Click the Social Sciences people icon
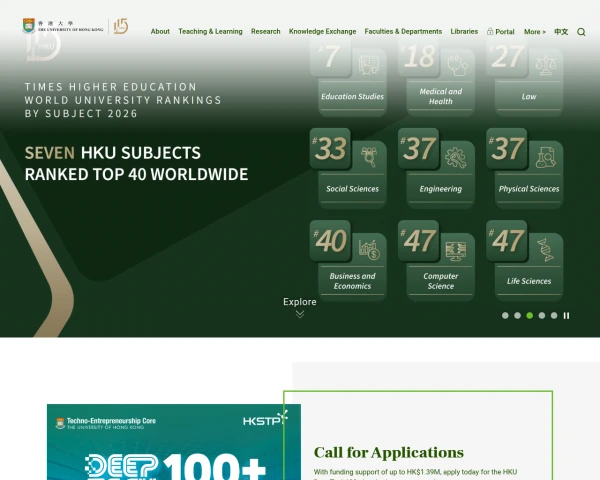Screen dimensions: 600x480 (x=369, y=157)
